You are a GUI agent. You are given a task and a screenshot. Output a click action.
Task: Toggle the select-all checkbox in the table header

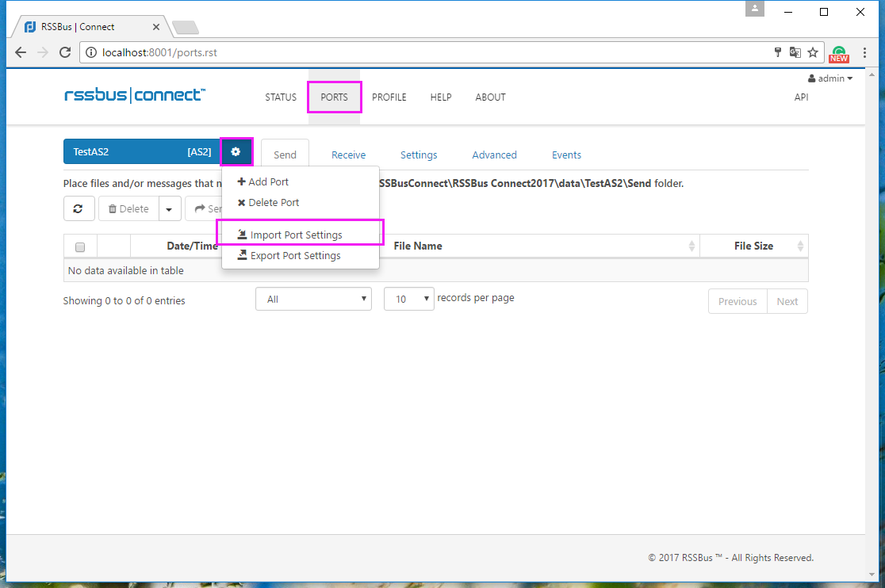[x=80, y=247]
